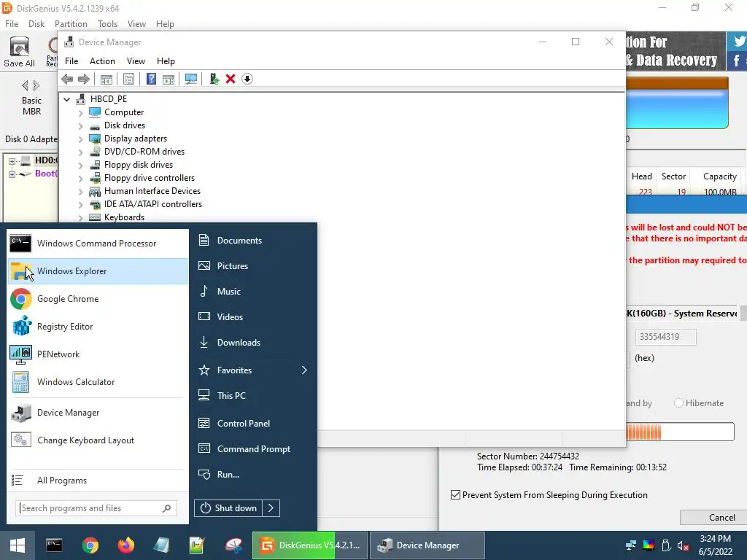This screenshot has width=747, height=560.
Task: Open shut down options arrow
Action: (x=271, y=508)
